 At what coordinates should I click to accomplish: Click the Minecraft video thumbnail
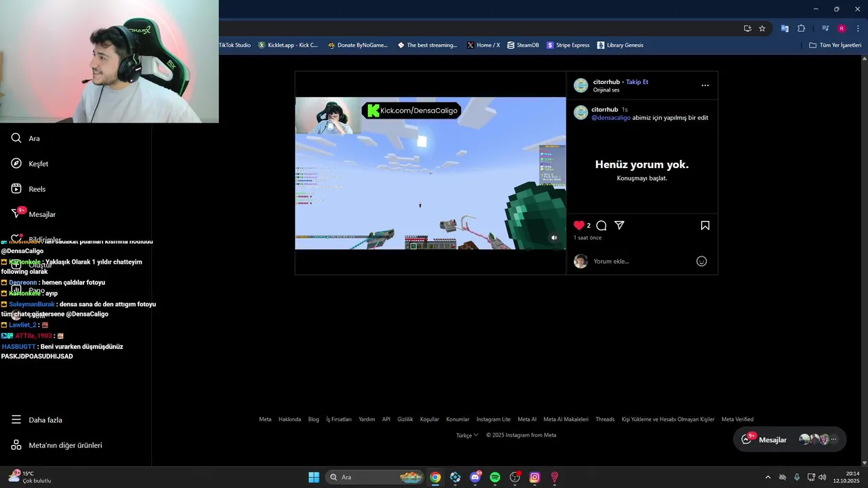click(x=431, y=173)
